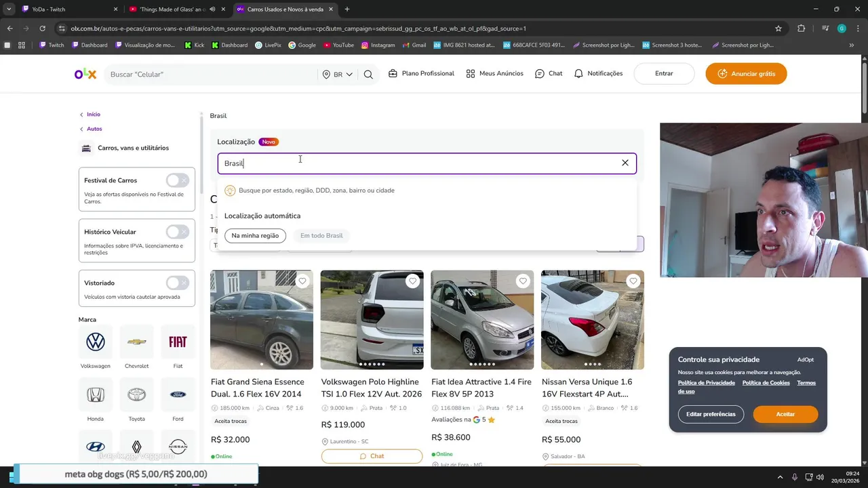
Task: Open a new browser tab
Action: pos(347,9)
